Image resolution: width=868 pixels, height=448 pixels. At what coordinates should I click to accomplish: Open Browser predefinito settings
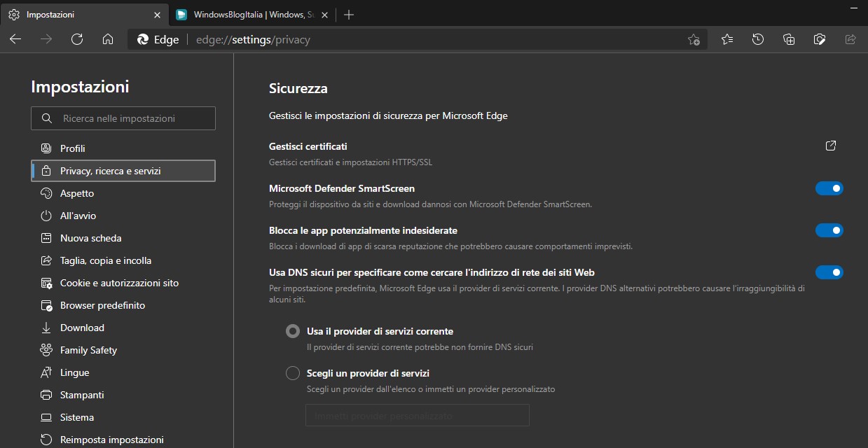(123, 305)
